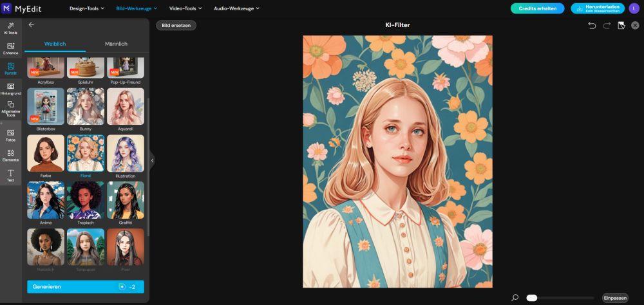Image resolution: width=644 pixels, height=305 pixels.
Task: Select the Anime filter thumbnail
Action: click(46, 201)
